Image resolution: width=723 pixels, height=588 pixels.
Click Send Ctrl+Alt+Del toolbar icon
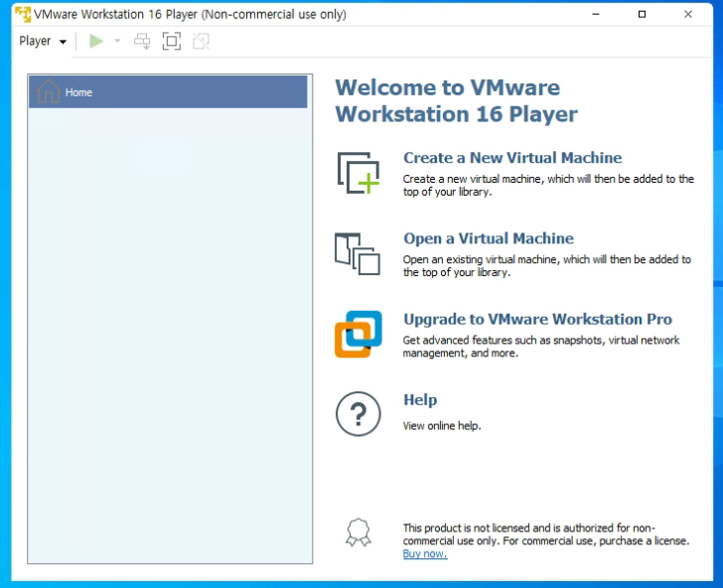[142, 41]
